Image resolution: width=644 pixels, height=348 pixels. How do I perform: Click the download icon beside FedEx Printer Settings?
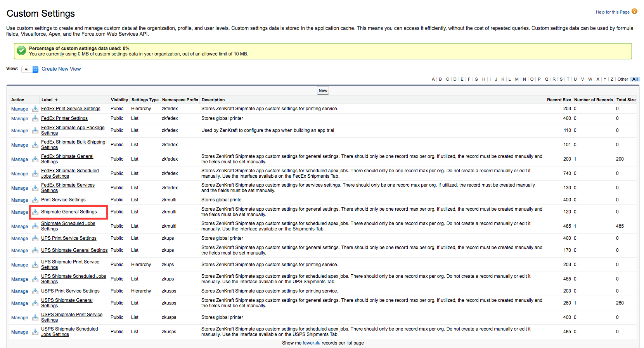(35, 118)
